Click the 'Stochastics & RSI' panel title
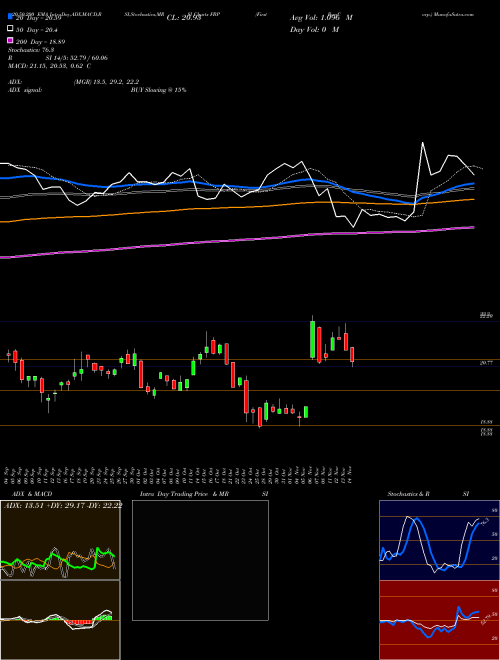This screenshot has height=660, width=500. click(x=428, y=494)
